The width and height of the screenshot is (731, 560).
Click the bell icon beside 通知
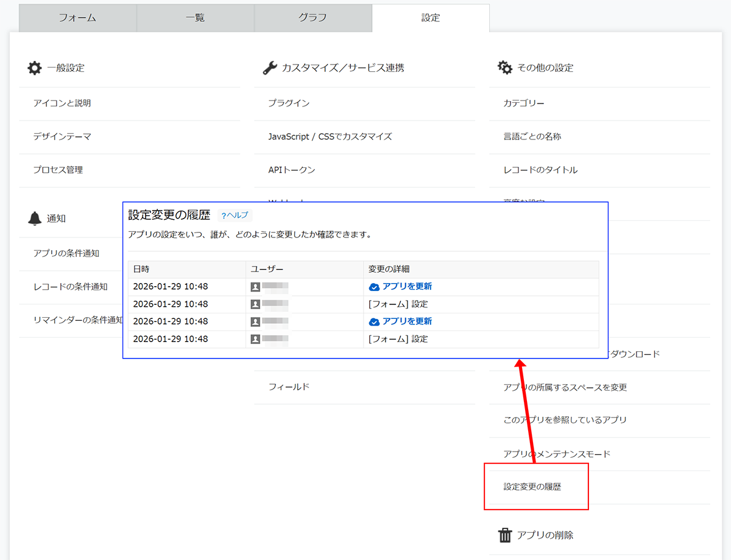[35, 219]
